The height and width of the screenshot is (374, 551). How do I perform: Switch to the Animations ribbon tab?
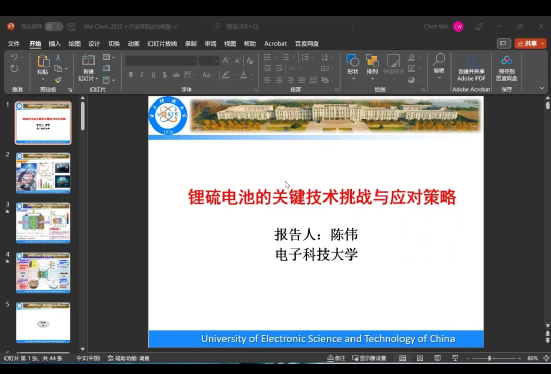(134, 44)
